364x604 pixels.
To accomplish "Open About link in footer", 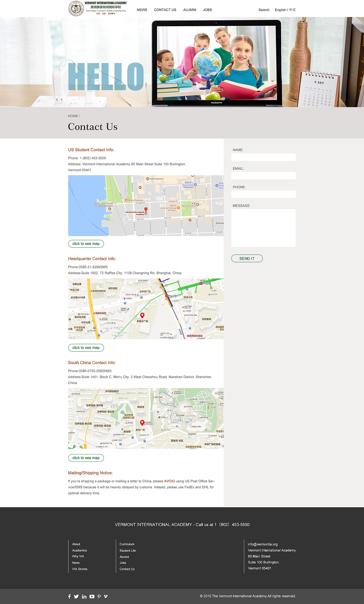I will (x=76, y=544).
